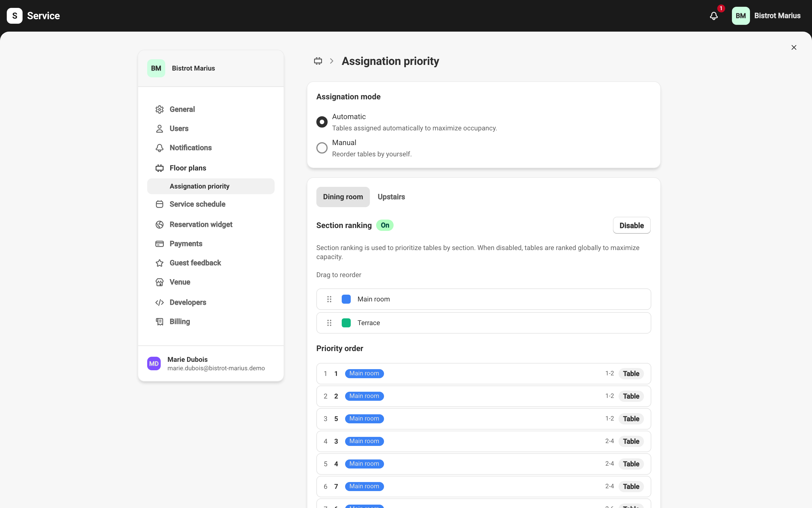This screenshot has width=812, height=508.
Task: Grab the Terrace drag handle
Action: (x=329, y=323)
